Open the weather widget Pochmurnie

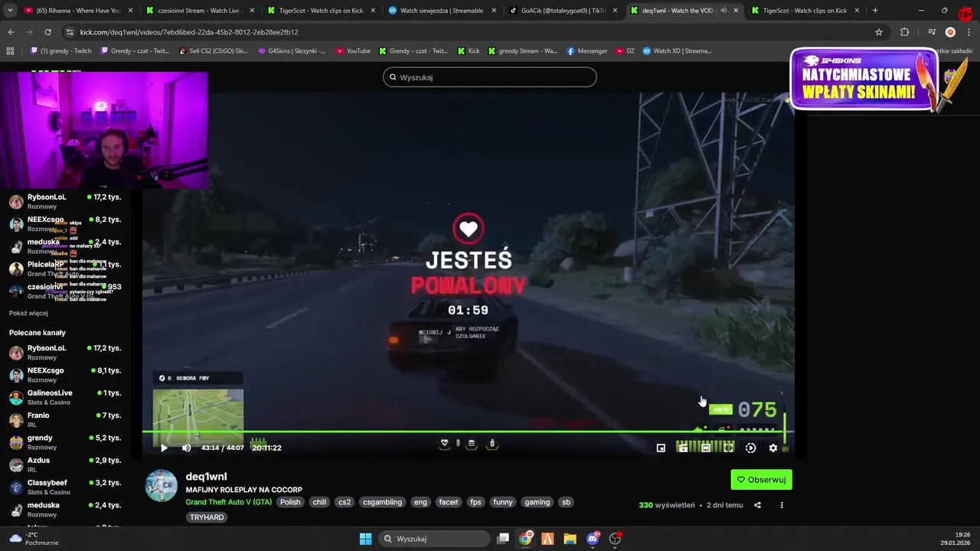click(34, 539)
